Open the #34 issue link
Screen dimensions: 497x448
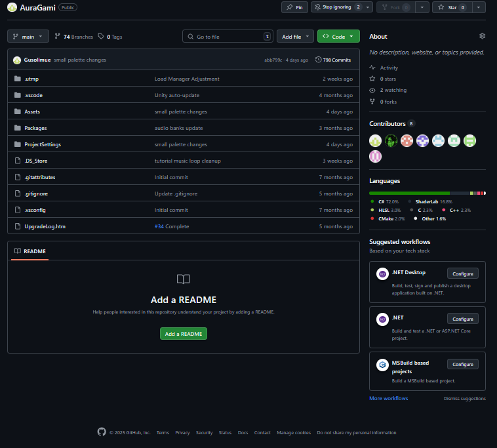pyautogui.click(x=159, y=226)
